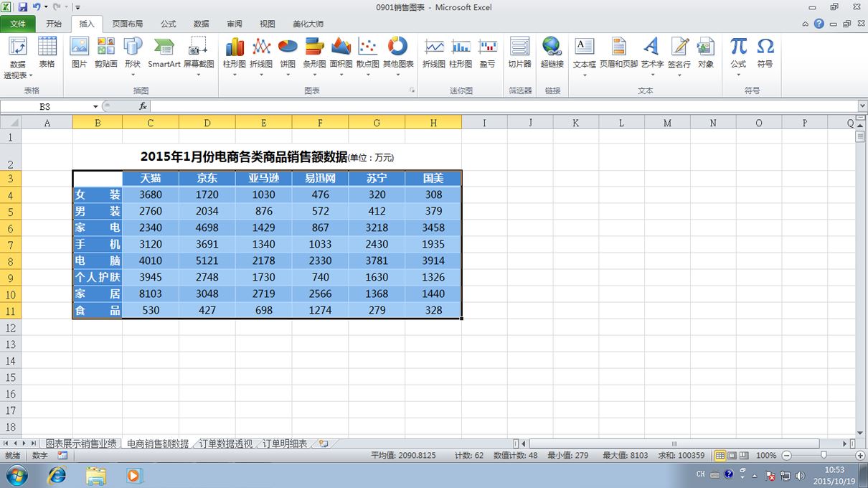Image resolution: width=868 pixels, height=488 pixels.
Task: Insert a column sparkline (迷你图柱形图)
Action: click(x=461, y=54)
